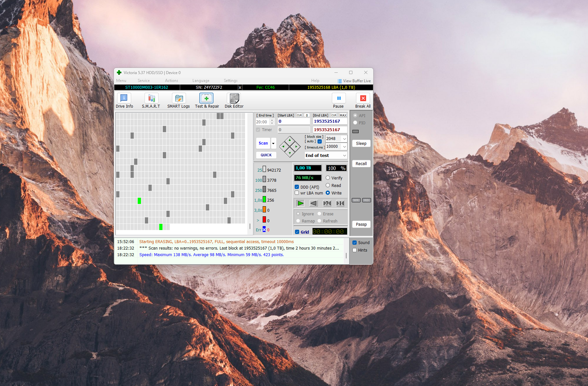Uncheck the Grid checkbox
This screenshot has height=386, width=588.
pyautogui.click(x=297, y=232)
